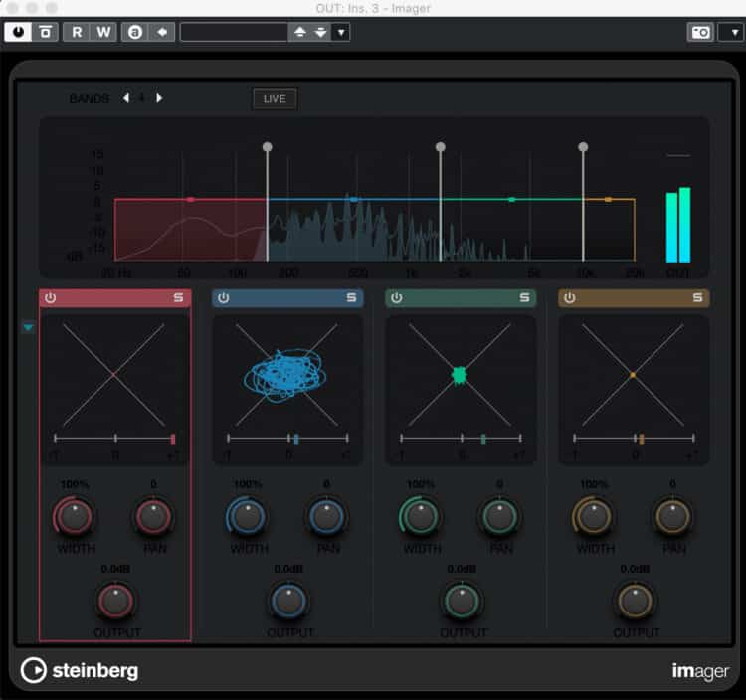Click the imager plugin name logo
This screenshot has width=746, height=700.
point(700,671)
